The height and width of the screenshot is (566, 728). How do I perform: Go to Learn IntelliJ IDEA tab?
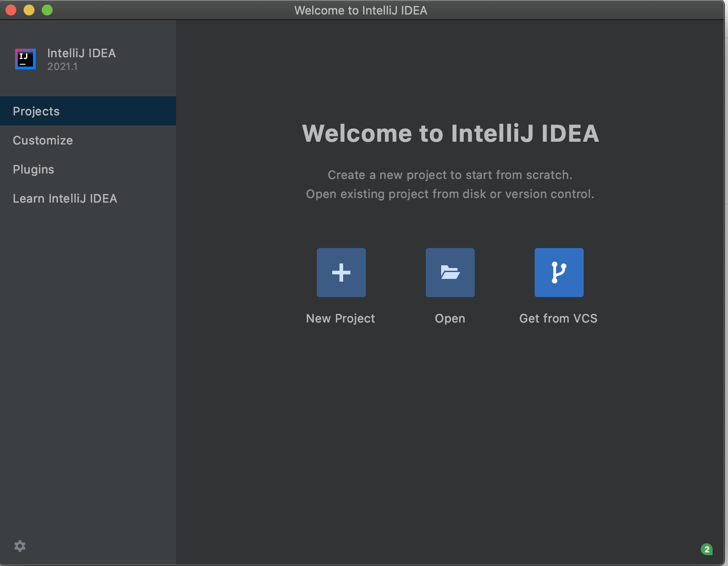(88, 198)
